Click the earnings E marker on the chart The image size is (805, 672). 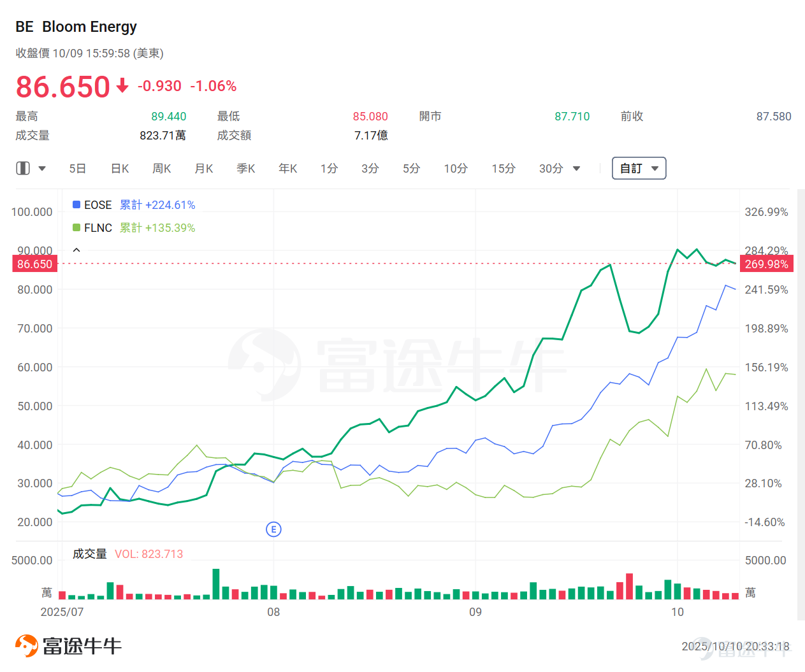tap(273, 529)
